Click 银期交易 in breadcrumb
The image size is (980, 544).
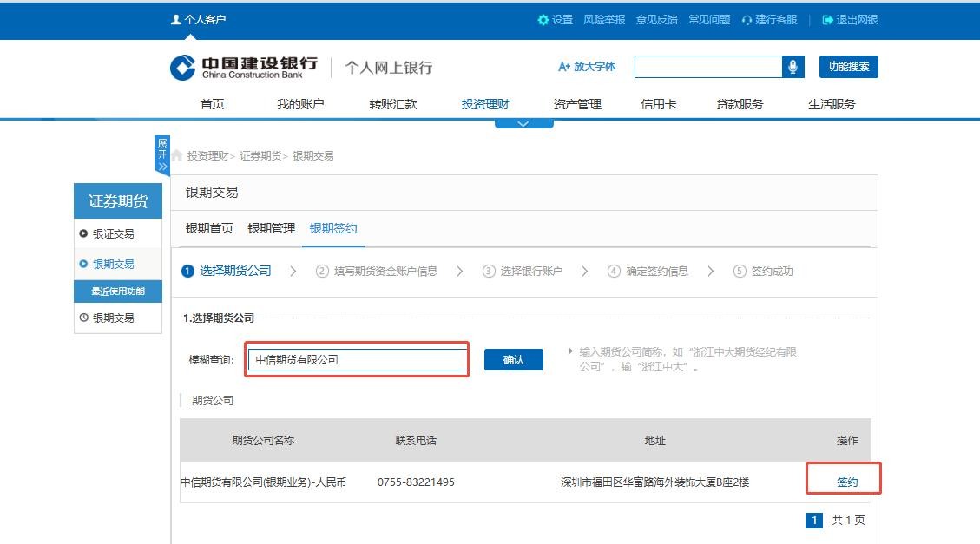(x=313, y=155)
